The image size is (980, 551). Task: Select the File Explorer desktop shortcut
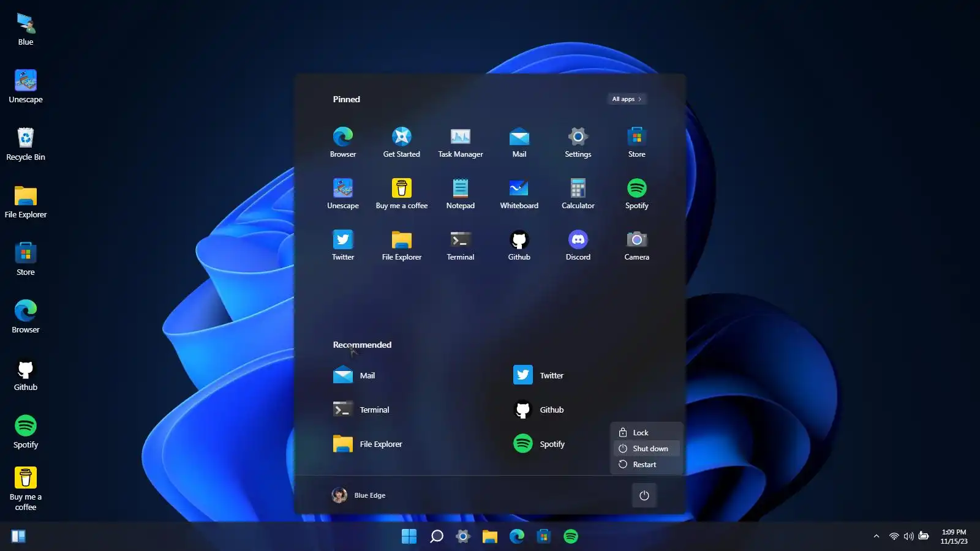[x=26, y=201]
